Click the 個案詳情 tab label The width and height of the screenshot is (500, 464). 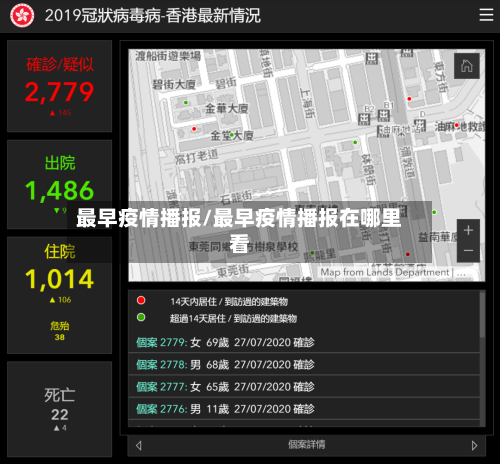click(306, 444)
